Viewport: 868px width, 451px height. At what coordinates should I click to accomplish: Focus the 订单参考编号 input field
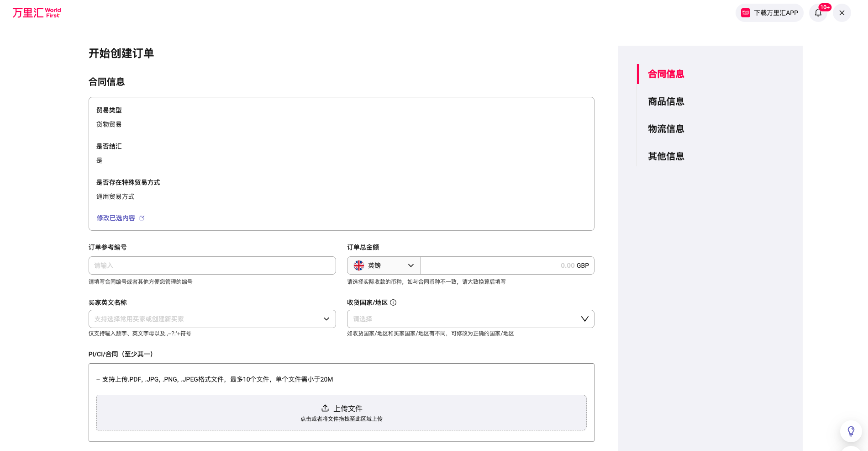212,265
